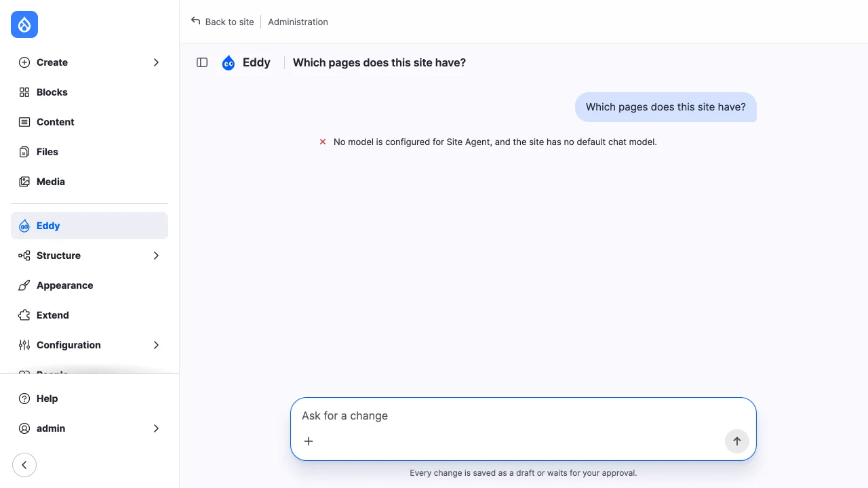Select the Appearance menu label
The image size is (868, 488).
click(65, 285)
